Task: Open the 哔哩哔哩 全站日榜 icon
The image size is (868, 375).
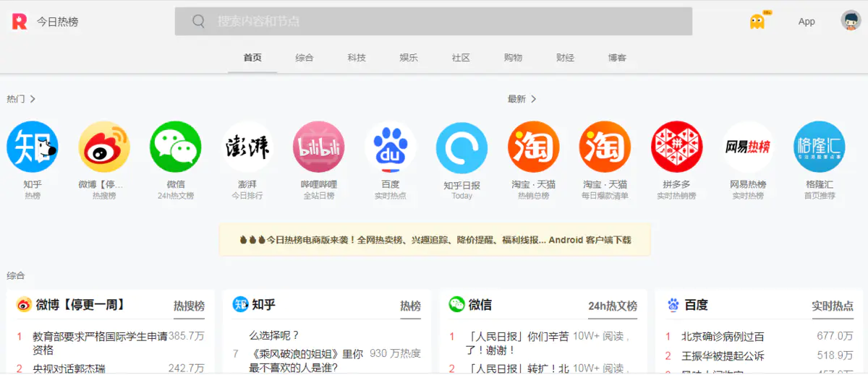Action: (x=319, y=147)
